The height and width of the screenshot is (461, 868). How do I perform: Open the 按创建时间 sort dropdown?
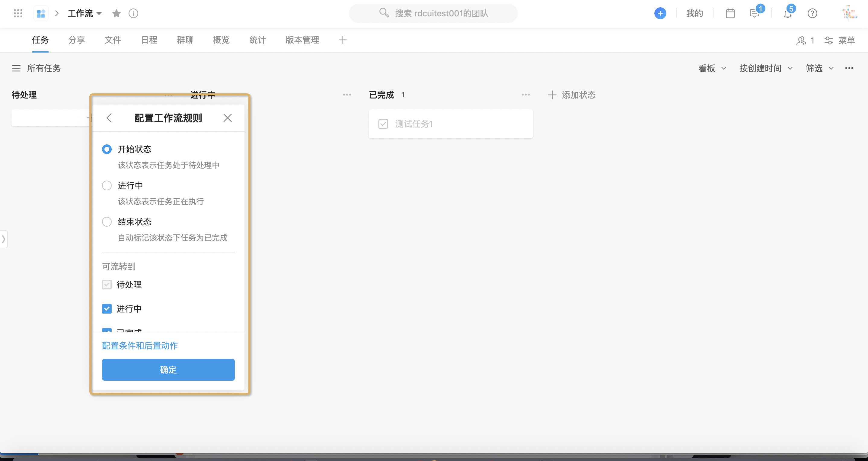[766, 68]
